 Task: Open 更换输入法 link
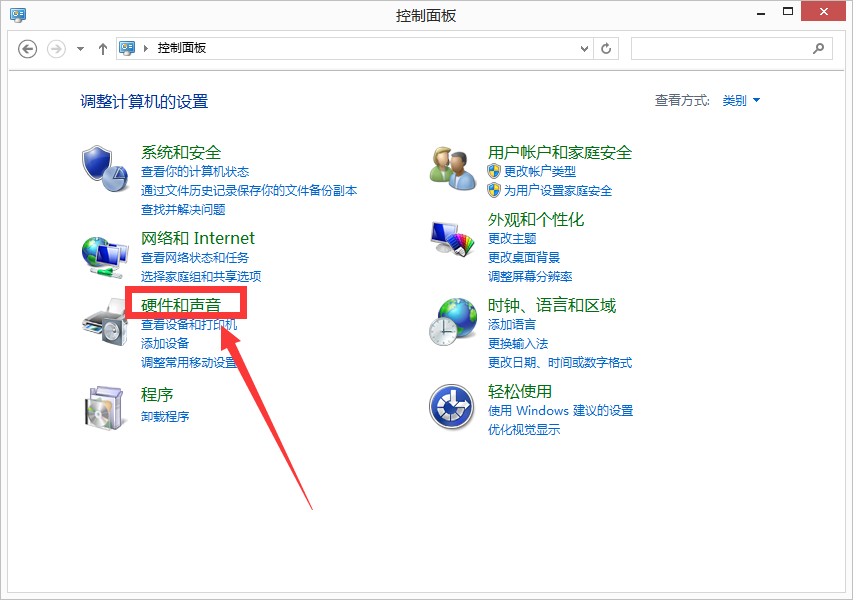[x=518, y=344]
